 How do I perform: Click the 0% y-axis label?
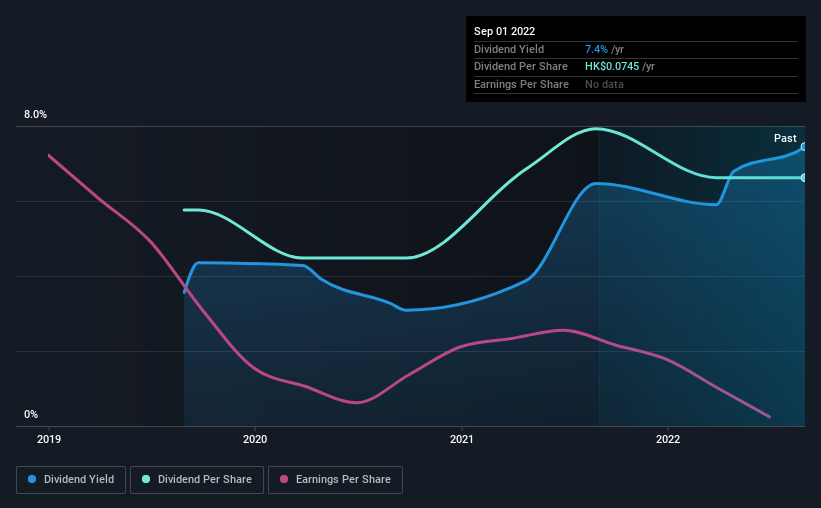[x=31, y=414]
